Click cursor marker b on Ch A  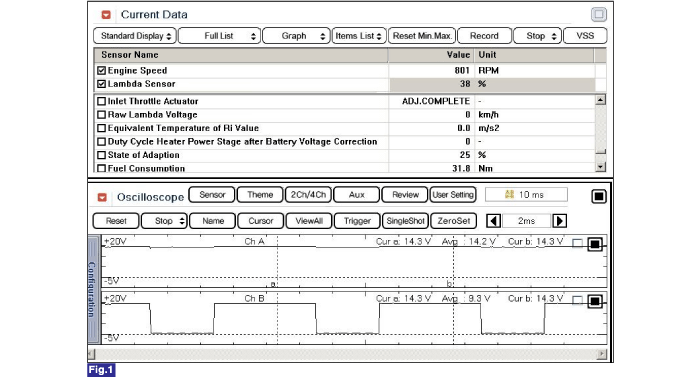click(449, 284)
